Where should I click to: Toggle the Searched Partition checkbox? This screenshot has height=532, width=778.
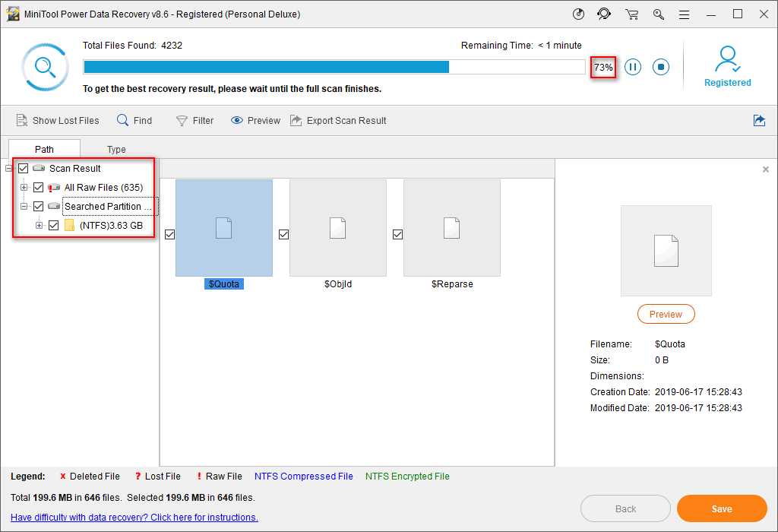(38, 206)
